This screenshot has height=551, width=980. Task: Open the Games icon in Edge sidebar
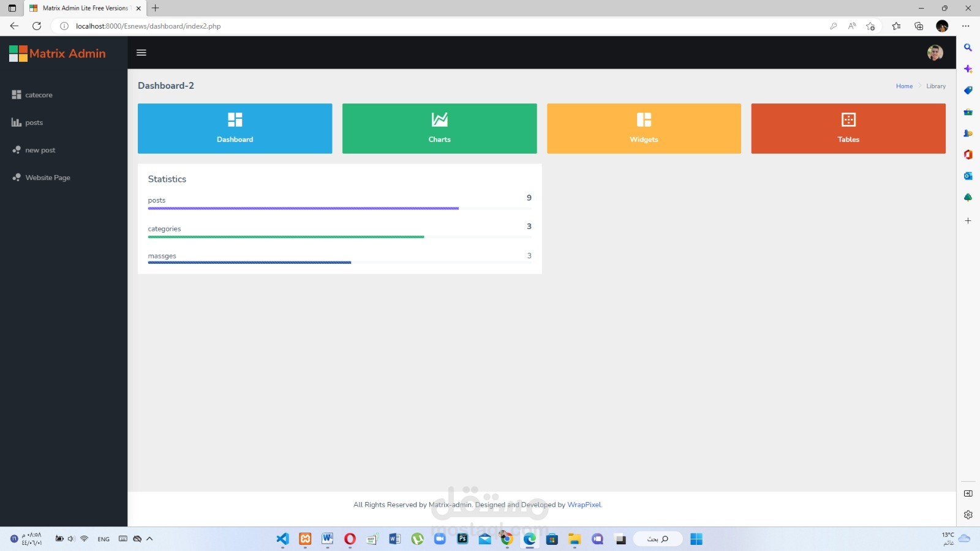968,133
